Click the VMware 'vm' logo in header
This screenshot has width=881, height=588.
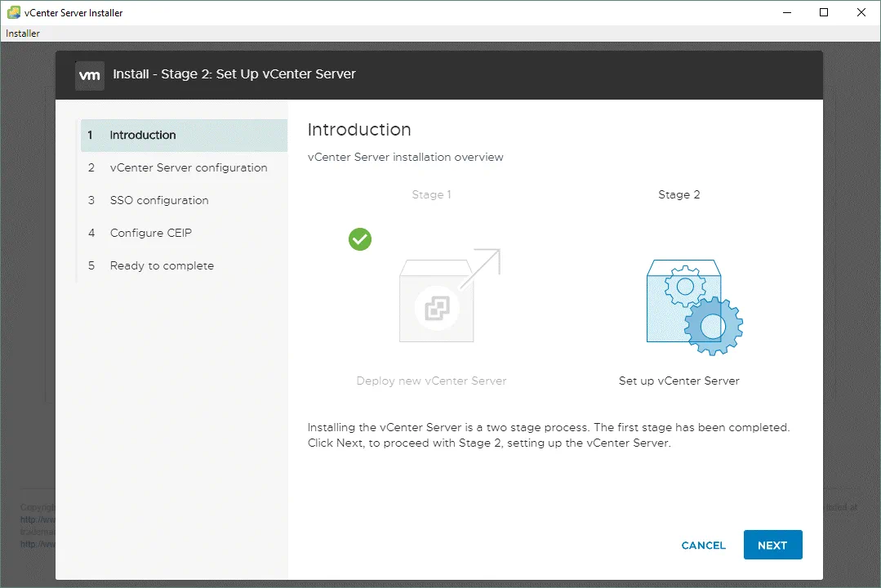click(x=89, y=74)
